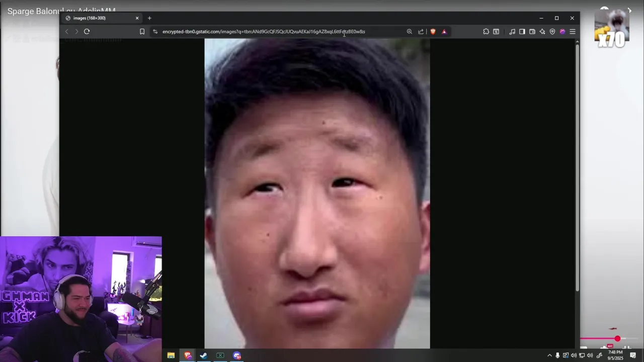The image size is (644, 362).
Task: Close the images (168×300) tab
Action: (137, 18)
